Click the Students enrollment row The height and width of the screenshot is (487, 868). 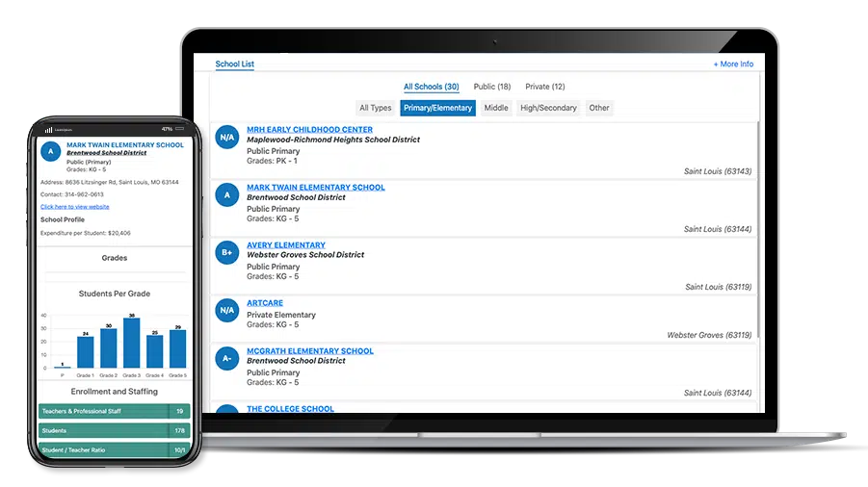(114, 430)
